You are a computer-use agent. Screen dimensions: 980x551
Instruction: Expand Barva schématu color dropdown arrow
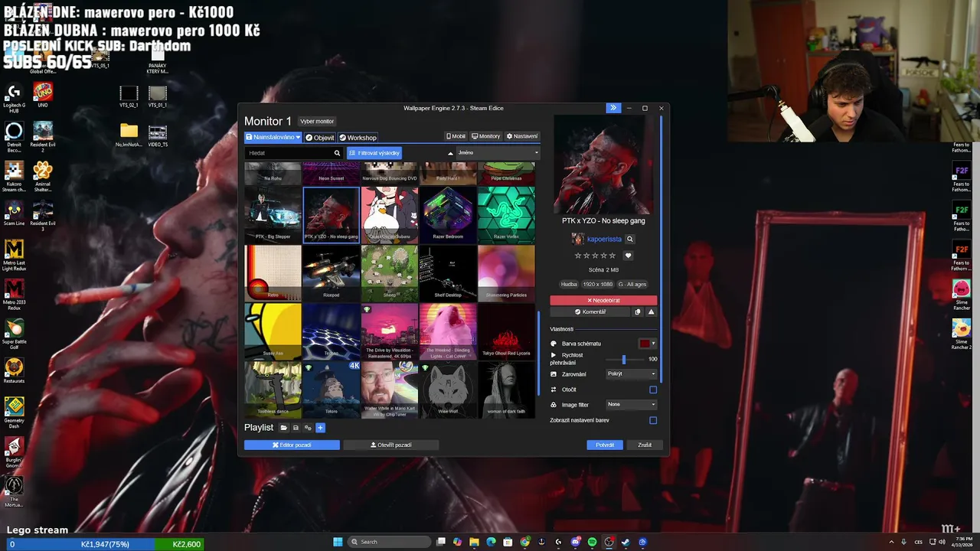(653, 344)
